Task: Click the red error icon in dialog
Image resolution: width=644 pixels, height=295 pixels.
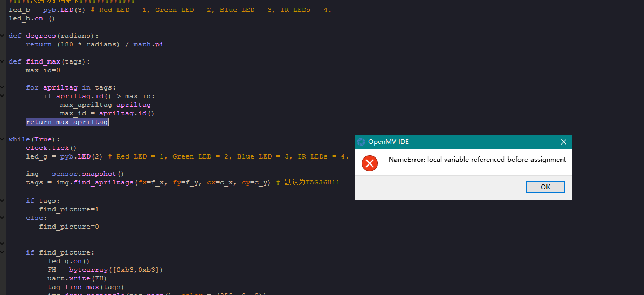Action: click(x=370, y=163)
